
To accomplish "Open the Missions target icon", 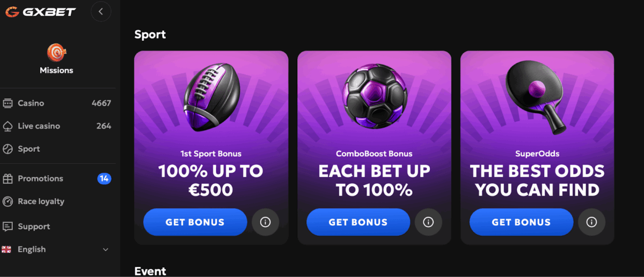I will tap(56, 52).
